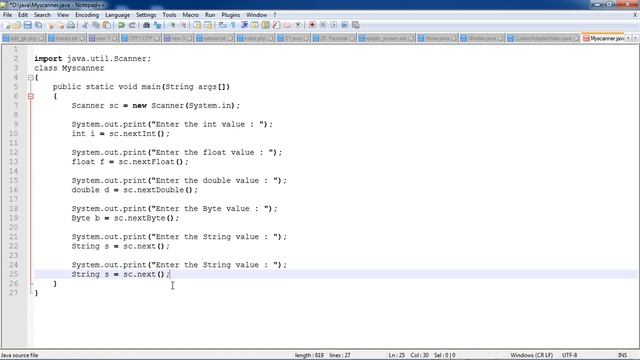Paste clipboard using toolbar icon
This screenshot has width=640, height=360.
(x=107, y=25)
